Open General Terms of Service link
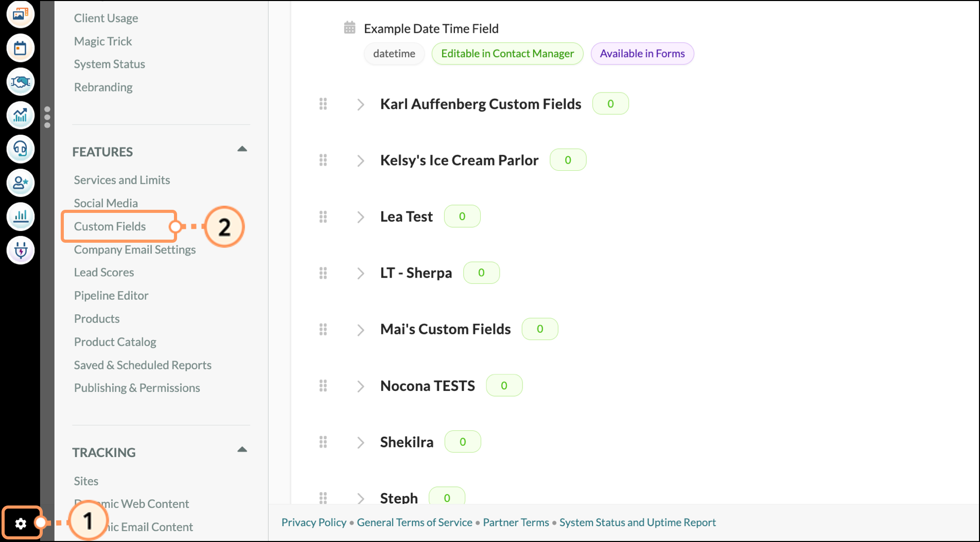The height and width of the screenshot is (542, 980). [414, 522]
